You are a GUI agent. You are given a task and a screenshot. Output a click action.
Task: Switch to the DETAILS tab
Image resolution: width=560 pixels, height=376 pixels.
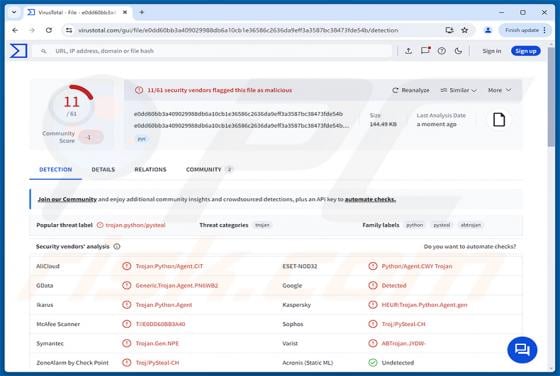pos(103,170)
